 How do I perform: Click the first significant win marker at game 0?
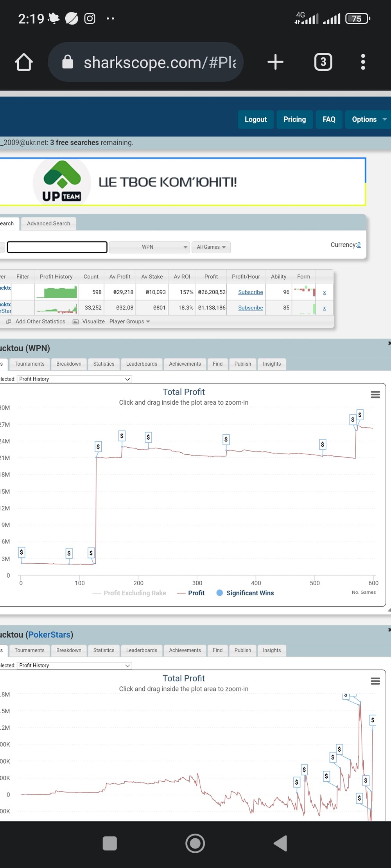[22, 552]
